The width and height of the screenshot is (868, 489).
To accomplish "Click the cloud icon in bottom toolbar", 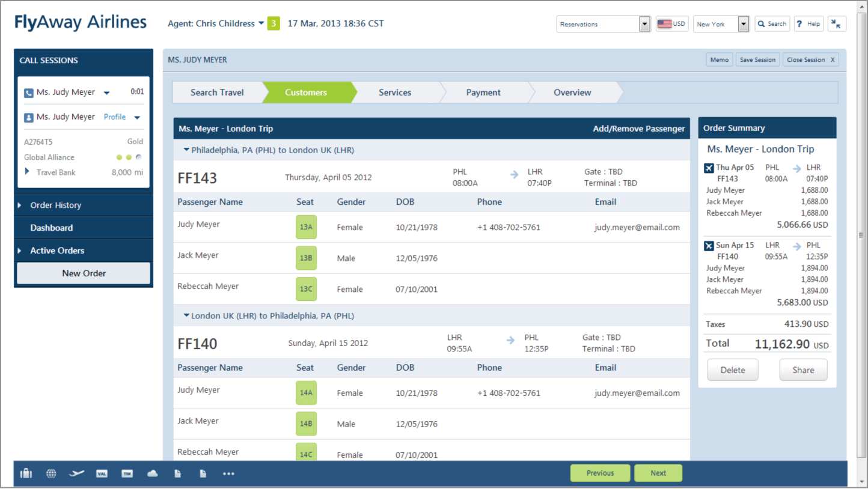I will tap(153, 473).
